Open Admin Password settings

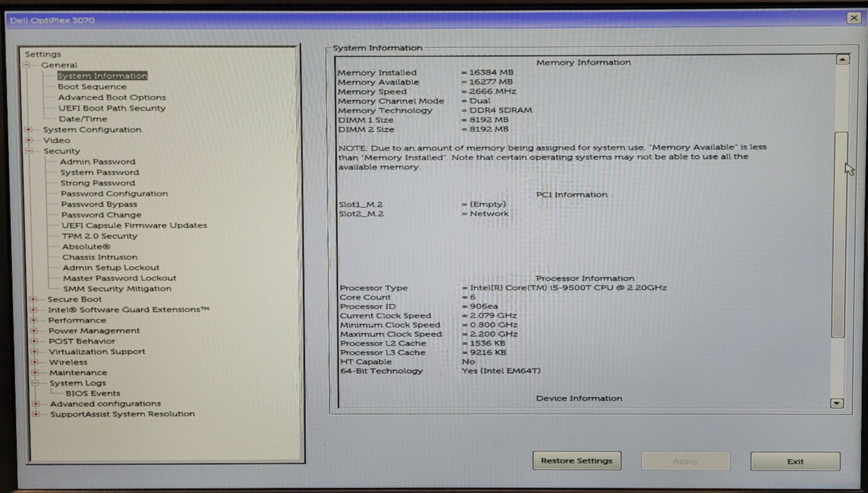point(98,161)
